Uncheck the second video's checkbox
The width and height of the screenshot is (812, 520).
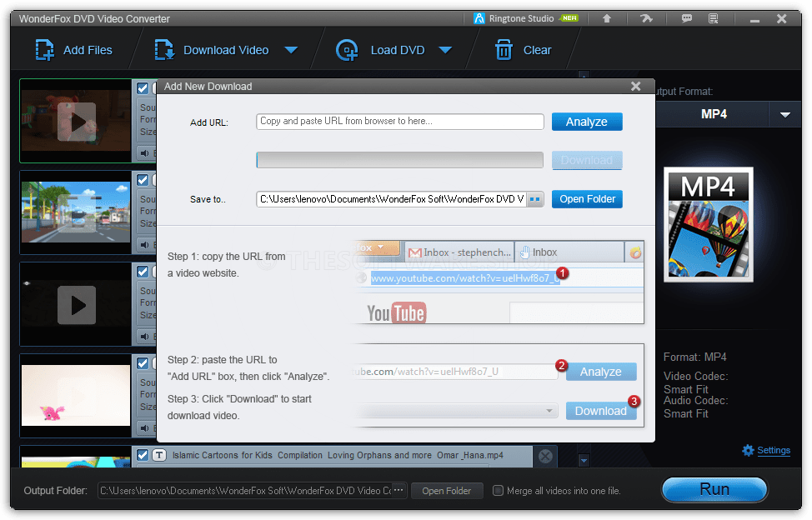pyautogui.click(x=143, y=180)
